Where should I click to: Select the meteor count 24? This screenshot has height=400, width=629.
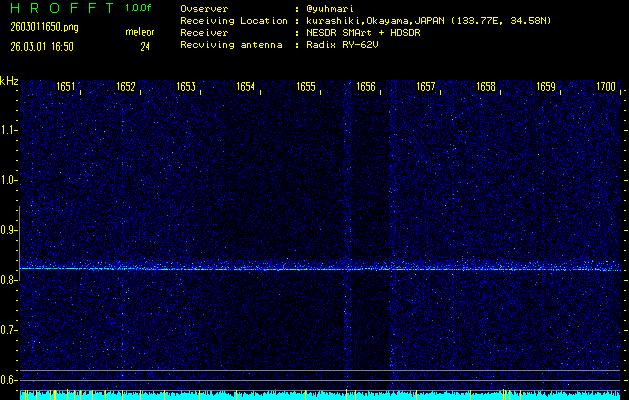[x=145, y=47]
